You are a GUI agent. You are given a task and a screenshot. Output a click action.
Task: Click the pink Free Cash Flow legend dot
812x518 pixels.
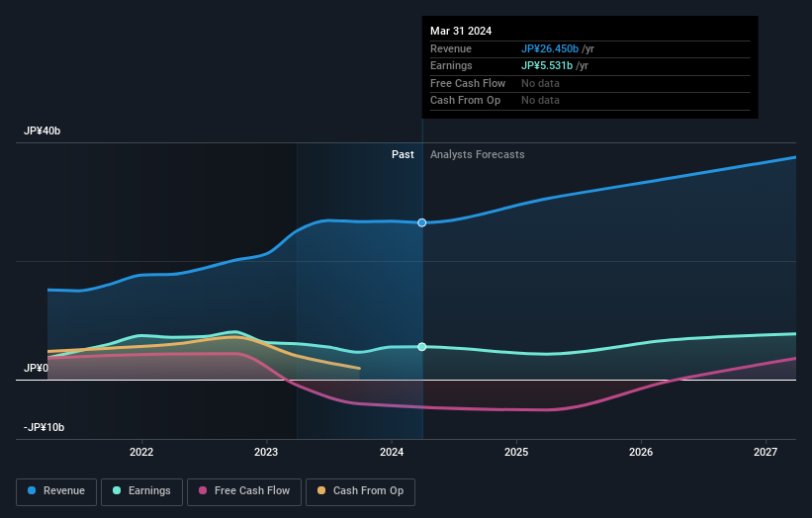(x=203, y=490)
